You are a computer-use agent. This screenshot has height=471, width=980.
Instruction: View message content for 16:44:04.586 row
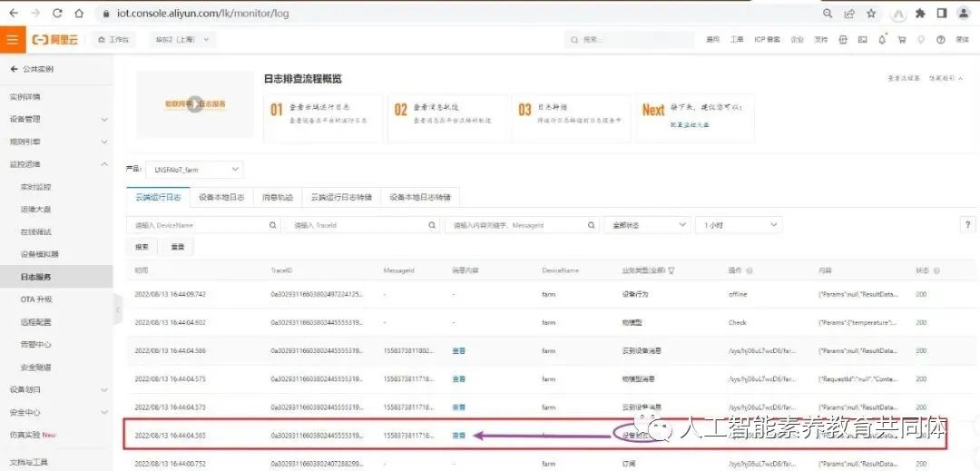(459, 351)
